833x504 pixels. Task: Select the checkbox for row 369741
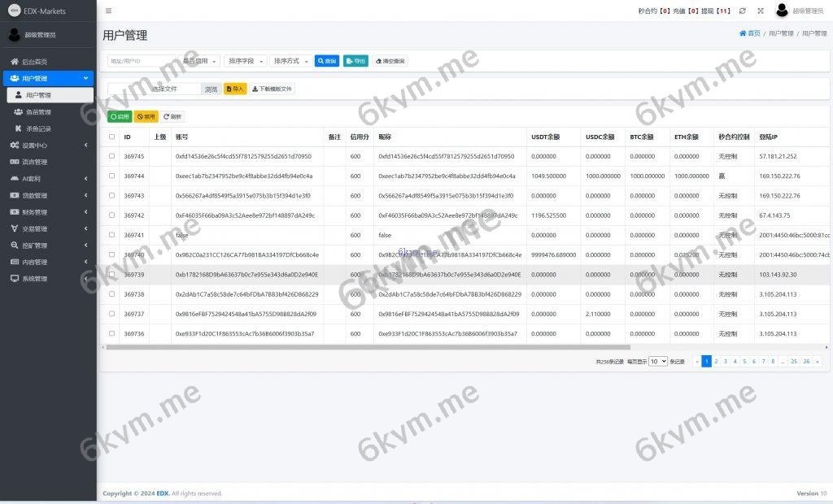tap(111, 235)
